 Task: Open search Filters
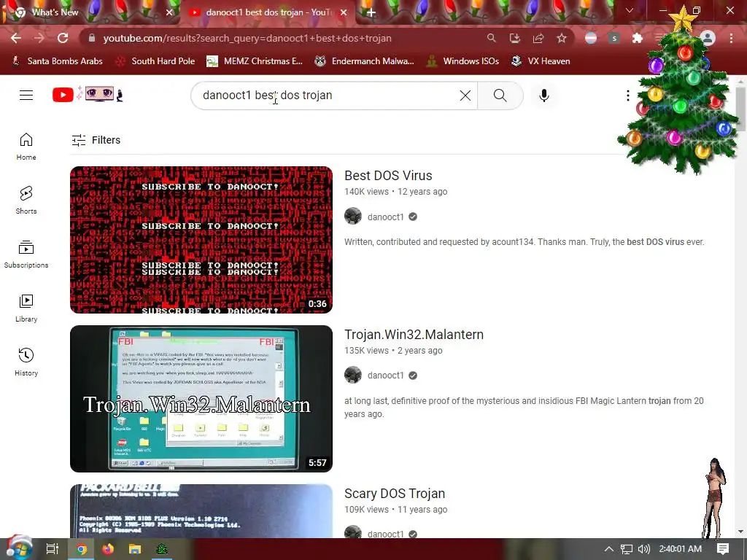tap(96, 140)
